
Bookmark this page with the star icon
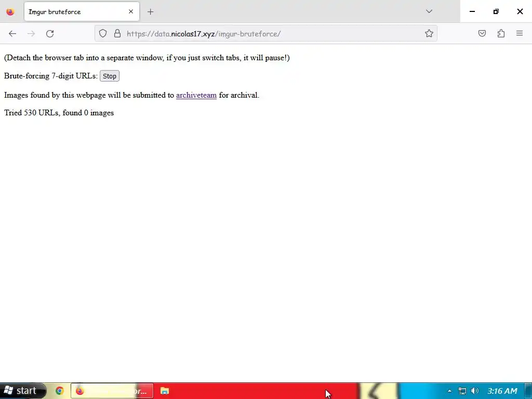[429, 34]
